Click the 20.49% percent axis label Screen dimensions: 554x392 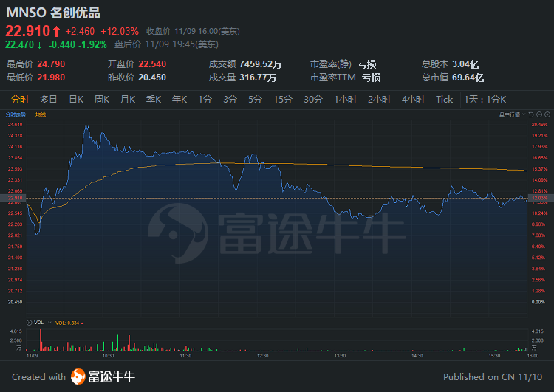(x=539, y=124)
